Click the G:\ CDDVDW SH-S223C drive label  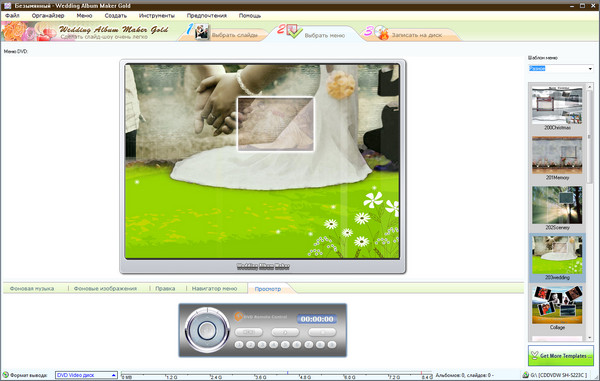(x=558, y=375)
